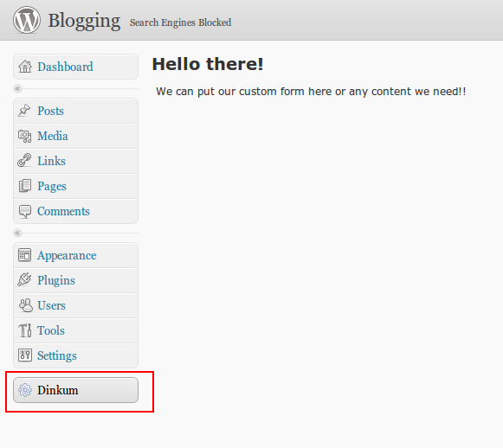
Task: Click the Users people icon
Action: (25, 305)
